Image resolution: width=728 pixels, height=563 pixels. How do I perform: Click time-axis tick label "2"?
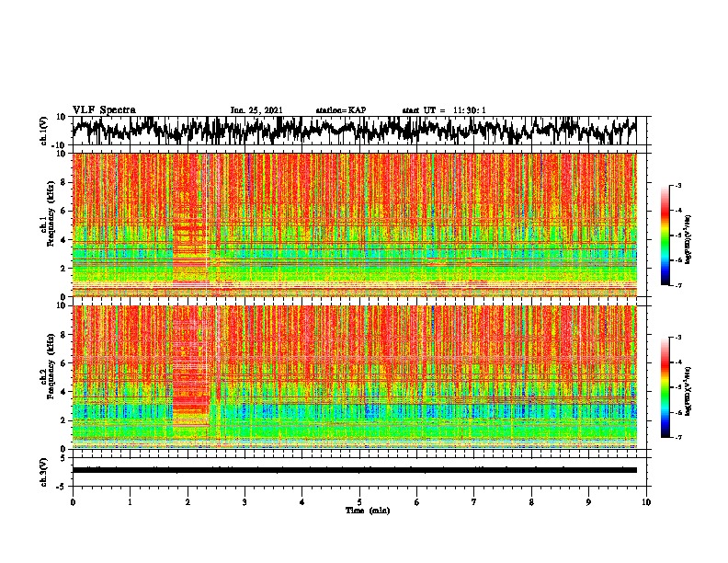coord(188,502)
